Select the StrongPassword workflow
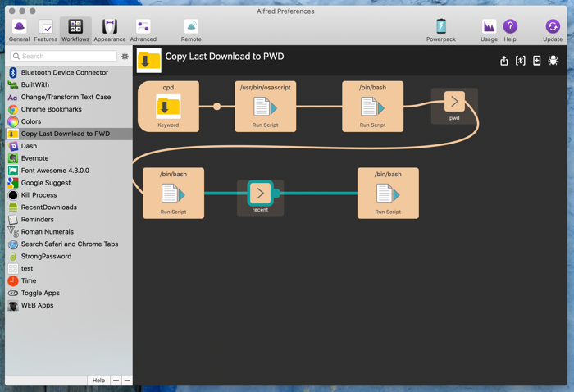 click(69, 256)
